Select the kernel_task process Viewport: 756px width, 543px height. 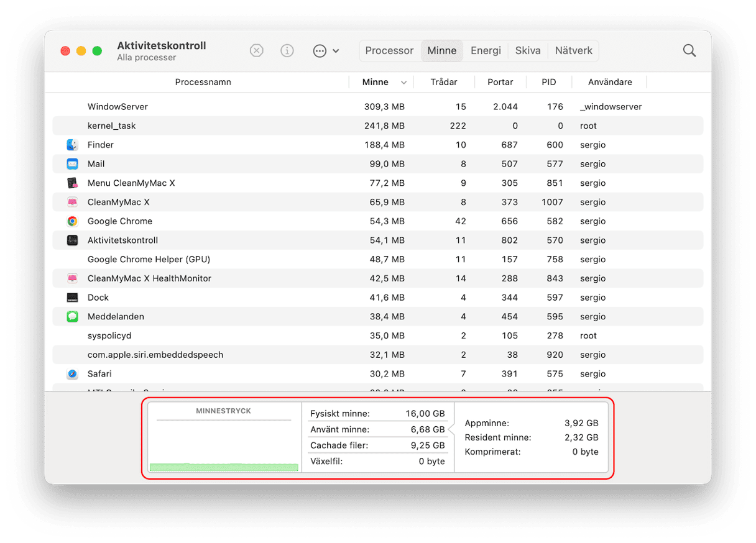pyautogui.click(x=378, y=125)
